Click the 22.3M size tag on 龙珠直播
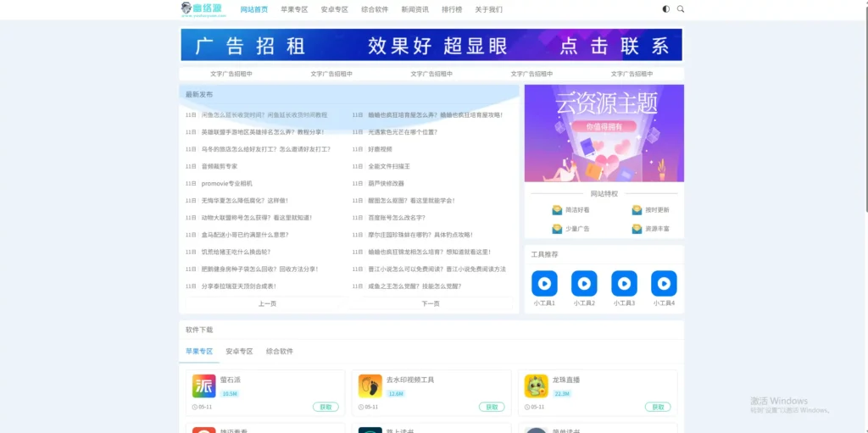This screenshot has width=868, height=433. pyautogui.click(x=561, y=394)
